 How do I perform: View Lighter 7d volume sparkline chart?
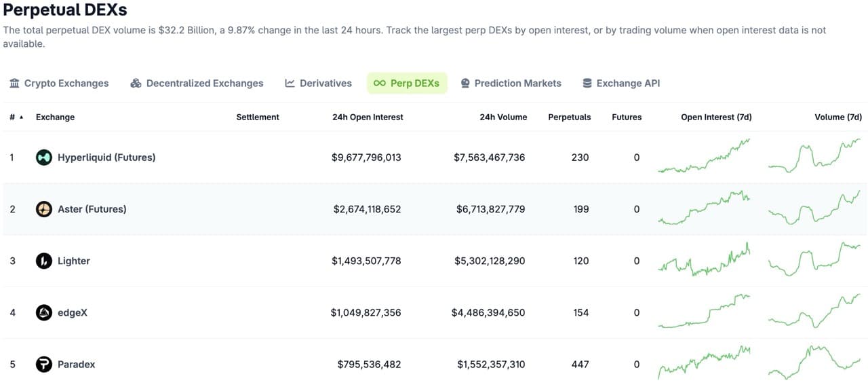814,259
